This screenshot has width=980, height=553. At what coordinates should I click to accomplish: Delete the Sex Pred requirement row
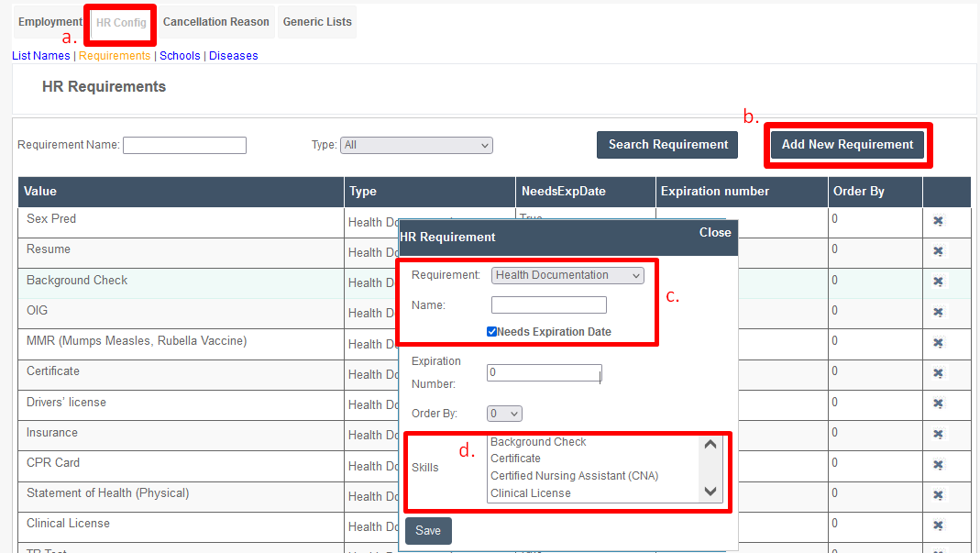coord(938,221)
